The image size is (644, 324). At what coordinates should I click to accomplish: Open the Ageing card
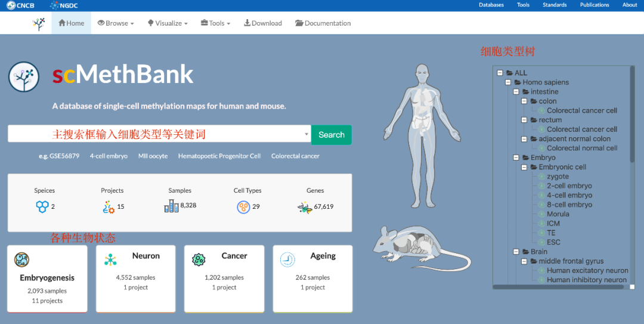click(x=312, y=279)
